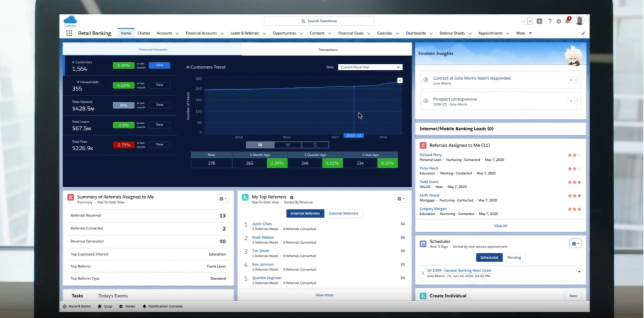The image size is (644, 318).
Task: Select the Financial Accounts dashboard tab
Action: coord(153,50)
